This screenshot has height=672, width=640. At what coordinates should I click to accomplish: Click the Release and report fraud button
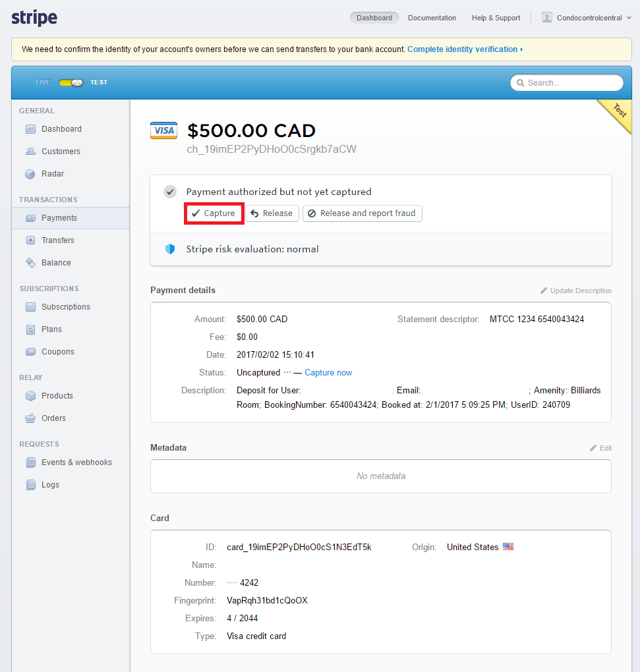[362, 213]
